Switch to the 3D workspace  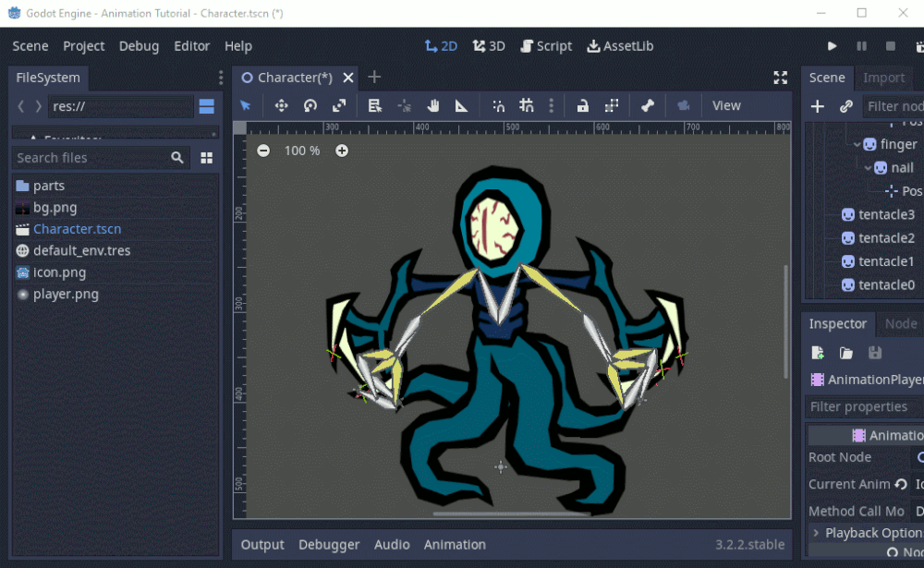pos(489,46)
